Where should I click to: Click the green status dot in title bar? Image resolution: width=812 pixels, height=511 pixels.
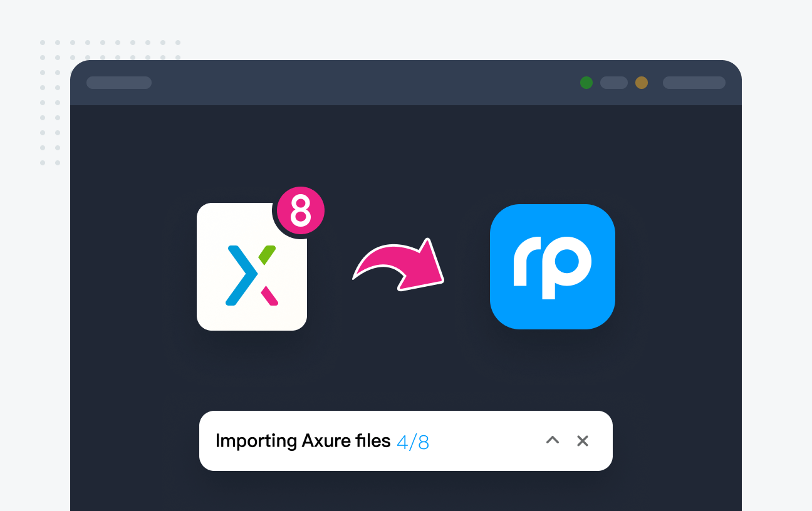pyautogui.click(x=586, y=83)
